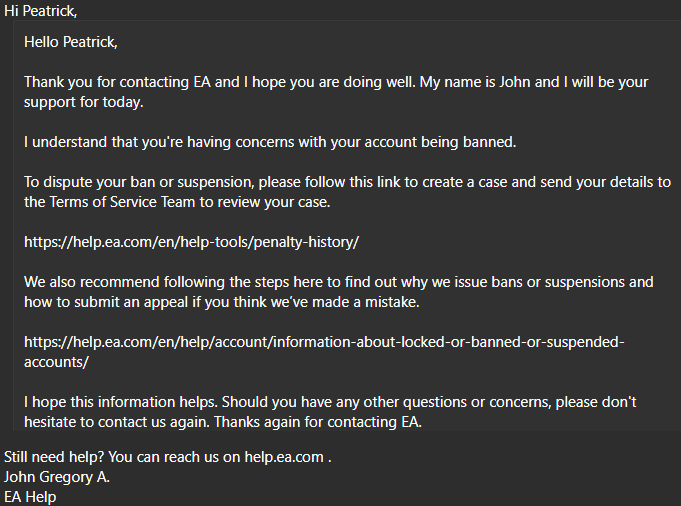
Task: Click the "I hope this information helps" sentence
Action: (x=126, y=402)
